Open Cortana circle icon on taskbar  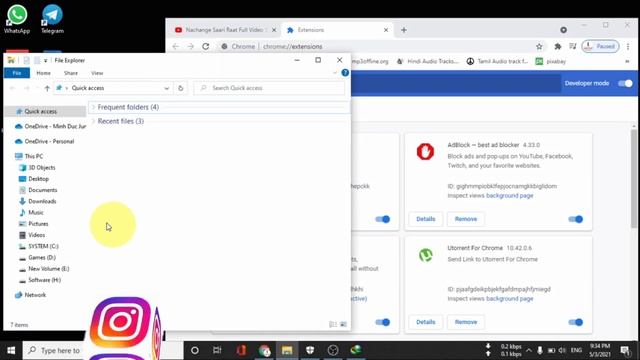point(195,350)
